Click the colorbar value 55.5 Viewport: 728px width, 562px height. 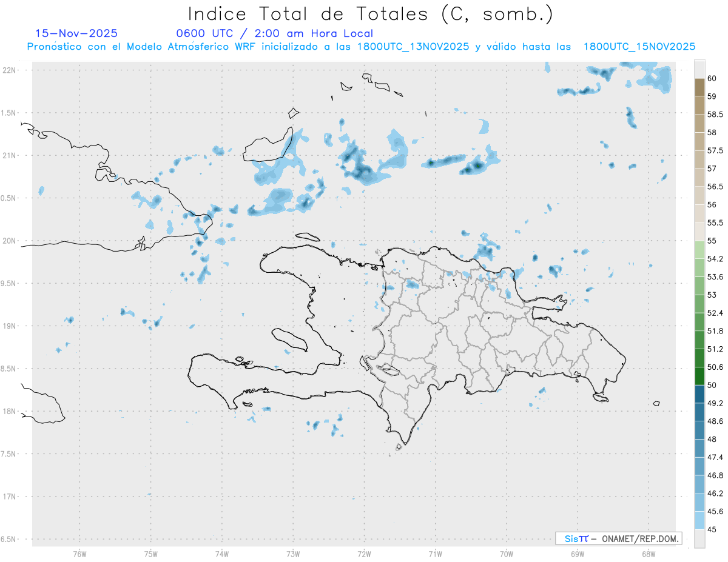click(x=715, y=222)
